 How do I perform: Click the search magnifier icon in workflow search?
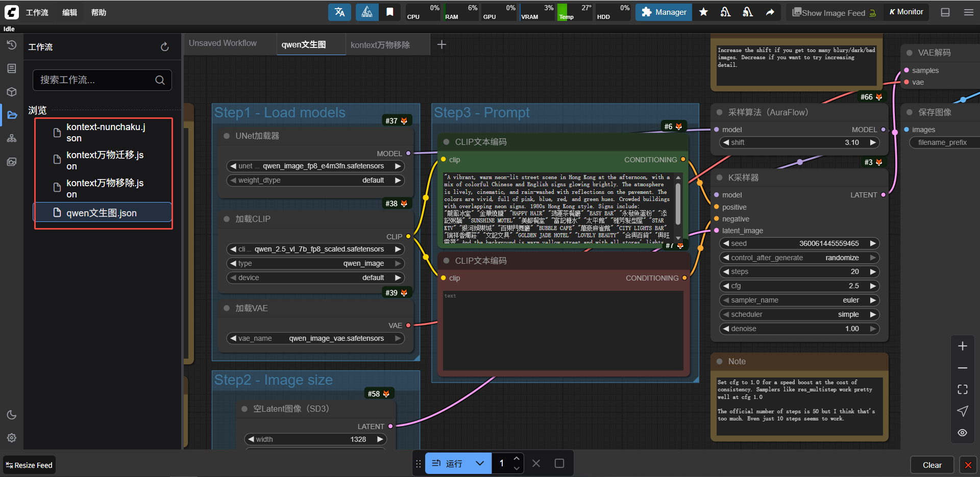tap(160, 80)
